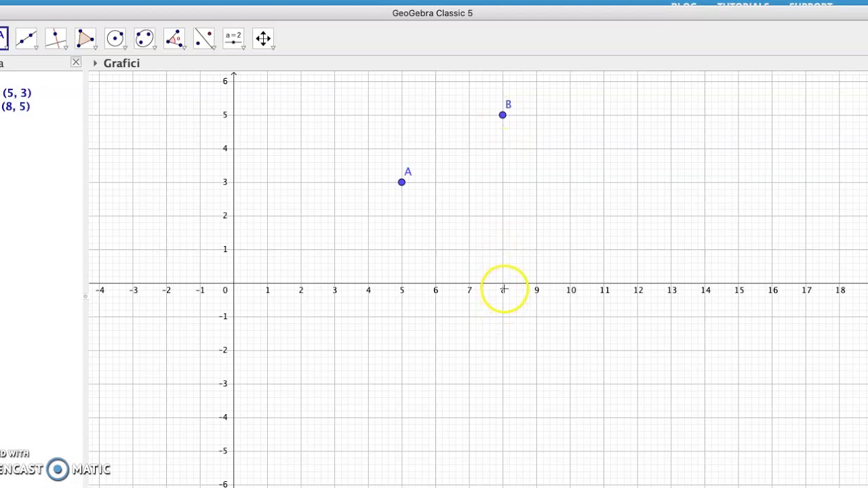Screen dimensions: 868x488
Task: Open the Circle tool's dropdown arrow
Action: tap(125, 47)
